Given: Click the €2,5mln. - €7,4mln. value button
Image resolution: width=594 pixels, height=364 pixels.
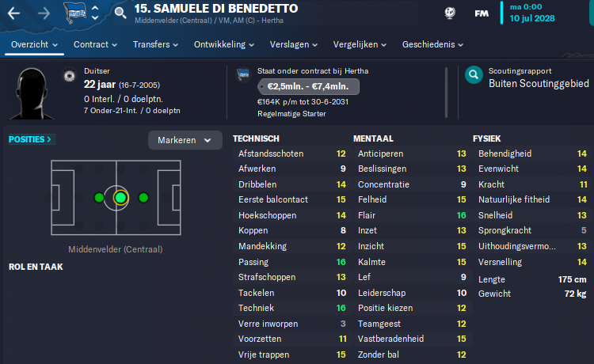Looking at the screenshot, I should 308,87.
